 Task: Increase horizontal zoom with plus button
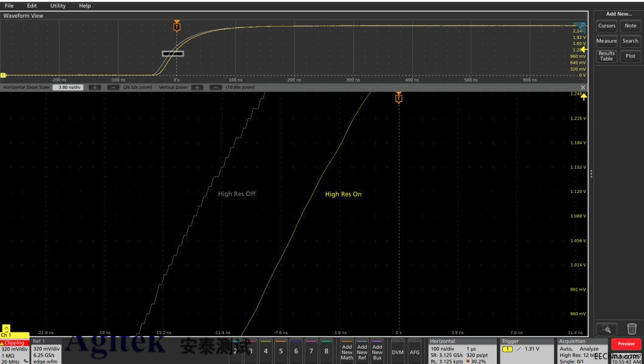(x=94, y=87)
